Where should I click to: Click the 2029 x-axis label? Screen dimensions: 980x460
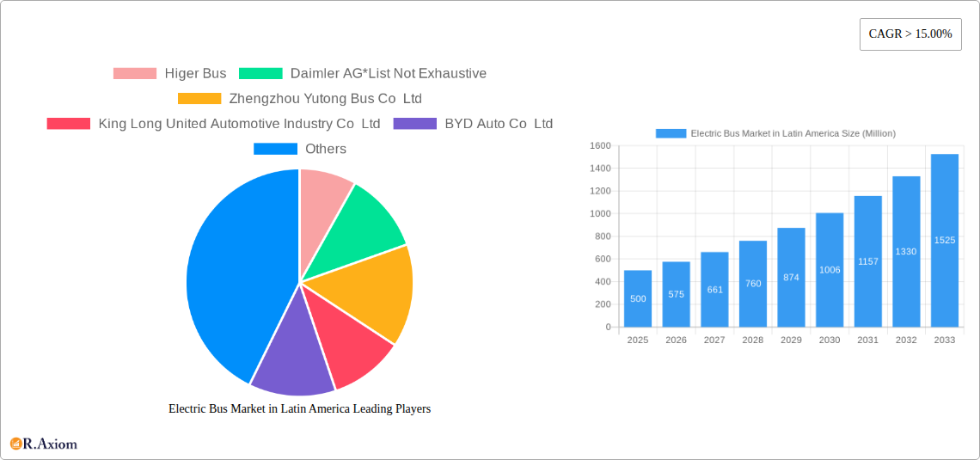click(x=791, y=340)
